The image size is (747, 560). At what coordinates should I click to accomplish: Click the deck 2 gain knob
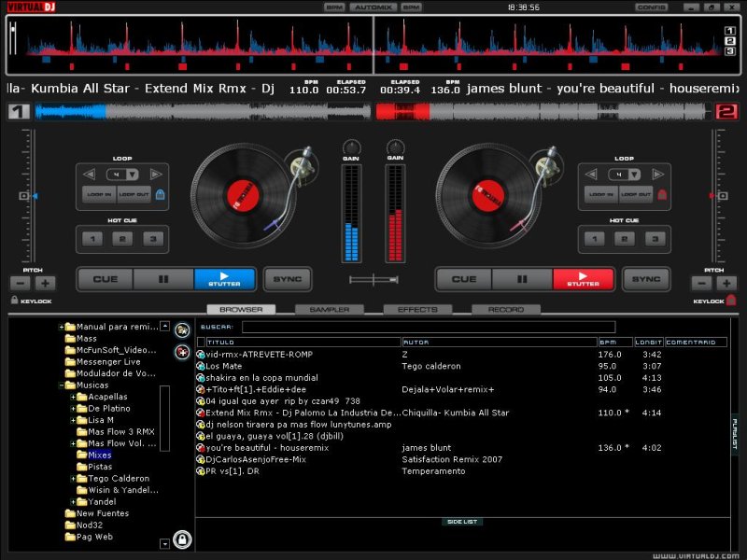pos(395,147)
